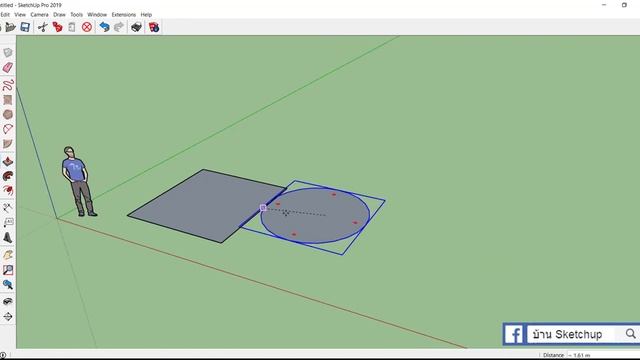
Task: Undo with the blue arrow icon
Action: coord(104,27)
